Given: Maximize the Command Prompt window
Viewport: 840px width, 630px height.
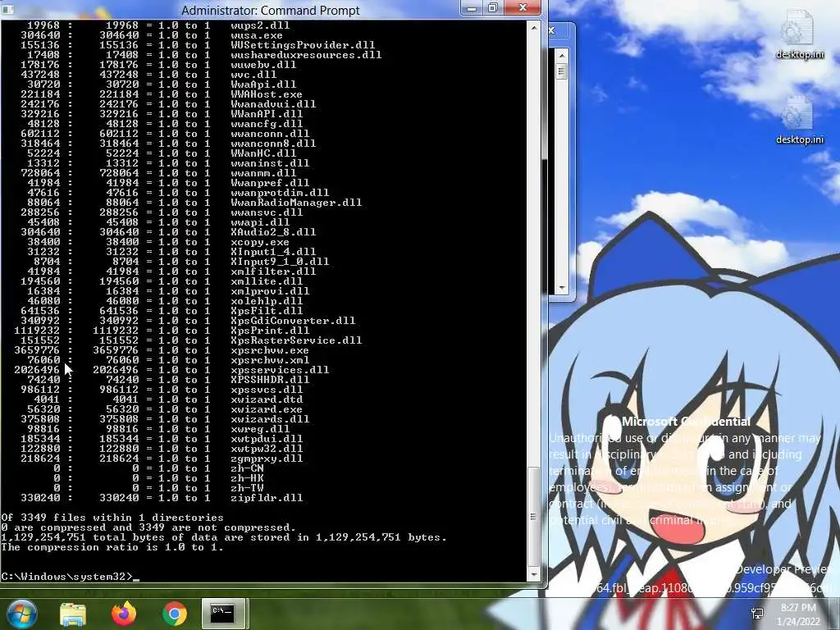Looking at the screenshot, I should 493,7.
